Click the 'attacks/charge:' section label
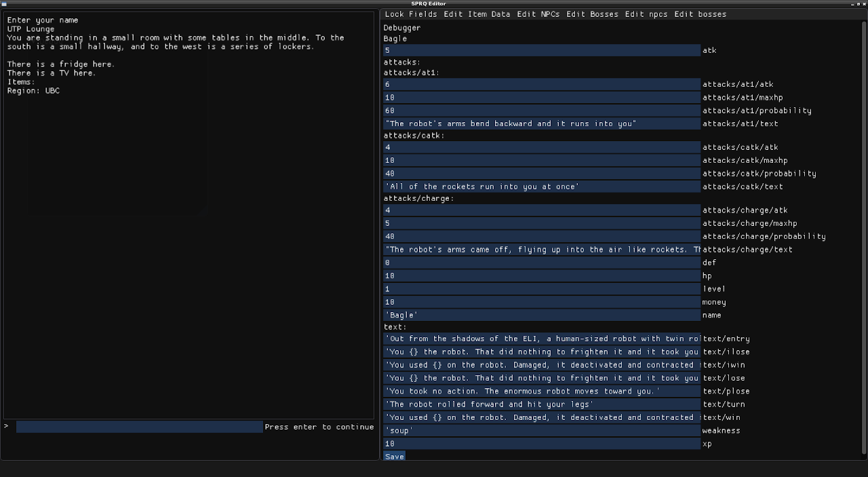Screen dimensions: 868x477 pyautogui.click(x=418, y=199)
